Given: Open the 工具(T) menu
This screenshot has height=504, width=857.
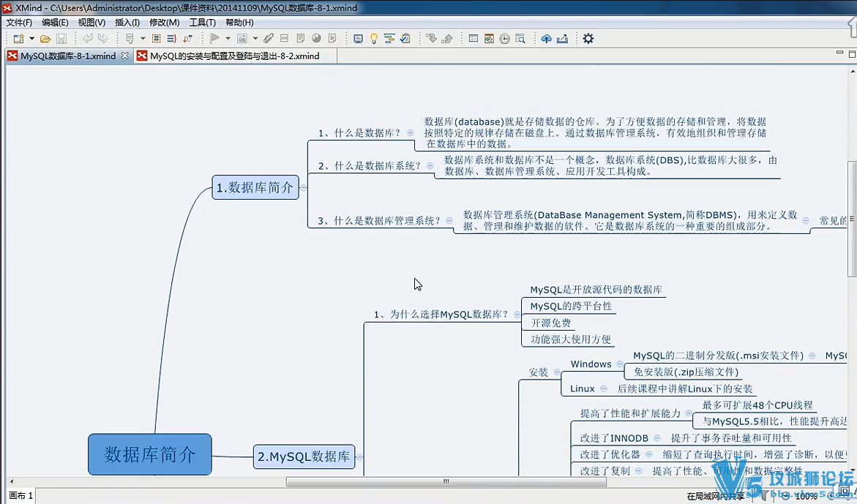Looking at the screenshot, I should pyautogui.click(x=202, y=23).
